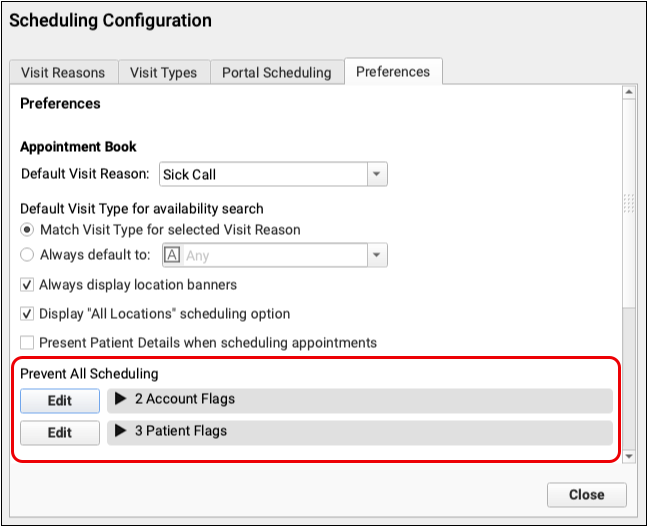Uncheck Always display location banners
The image size is (647, 526).
point(28,285)
